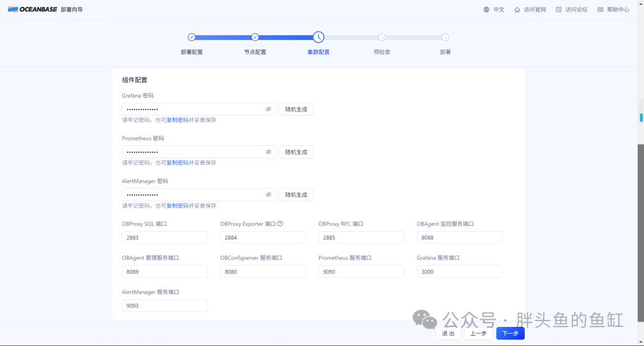
Task: Click the OBProxy SQL port field
Action: [x=165, y=238]
